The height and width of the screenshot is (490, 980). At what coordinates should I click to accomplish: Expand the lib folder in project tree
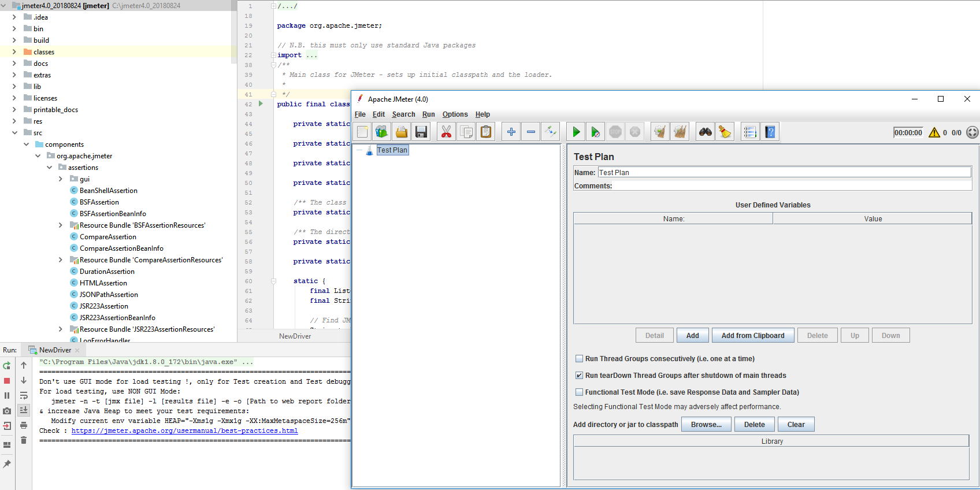click(14, 87)
